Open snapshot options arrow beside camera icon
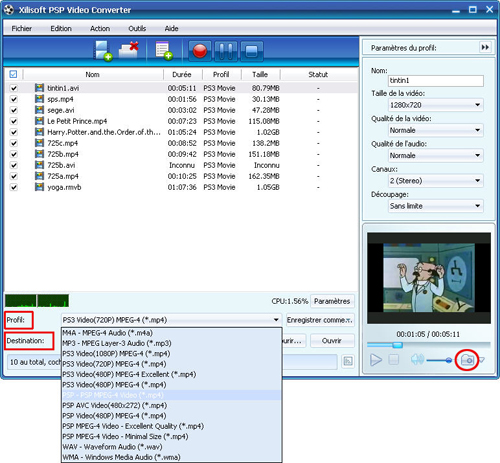Viewport: 500px width, 463px height. [x=482, y=360]
